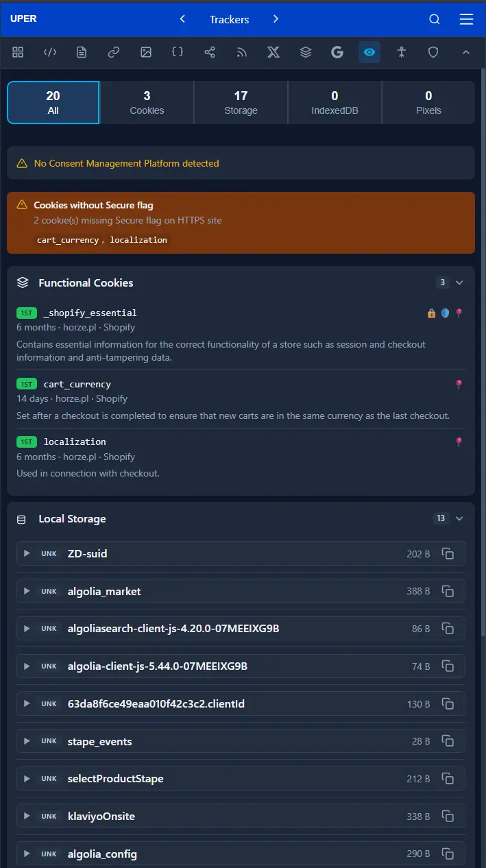The width and height of the screenshot is (486, 868).
Task: Expand algolia-client-js-5.44.0 entry
Action: coord(27,666)
